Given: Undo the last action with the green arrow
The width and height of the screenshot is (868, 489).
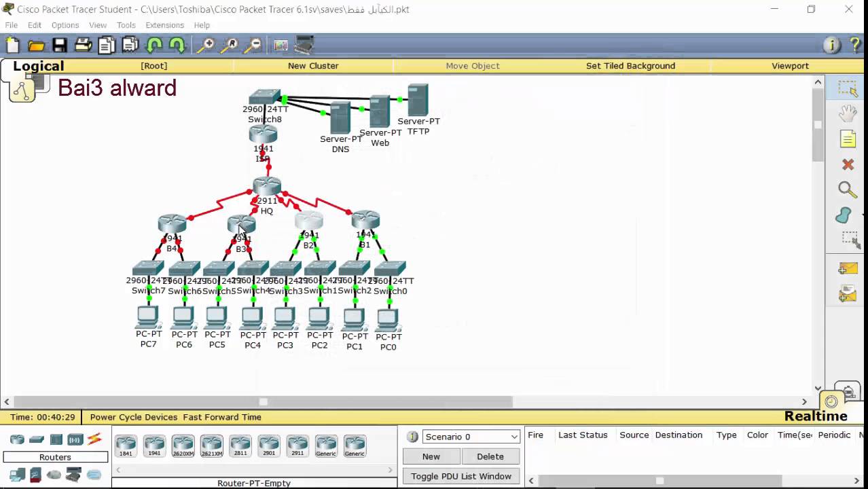Looking at the screenshot, I should click(x=154, y=46).
